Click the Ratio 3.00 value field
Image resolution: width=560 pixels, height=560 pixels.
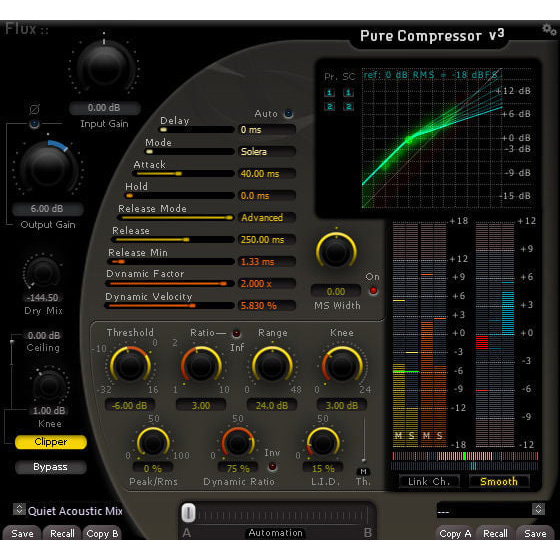click(201, 405)
